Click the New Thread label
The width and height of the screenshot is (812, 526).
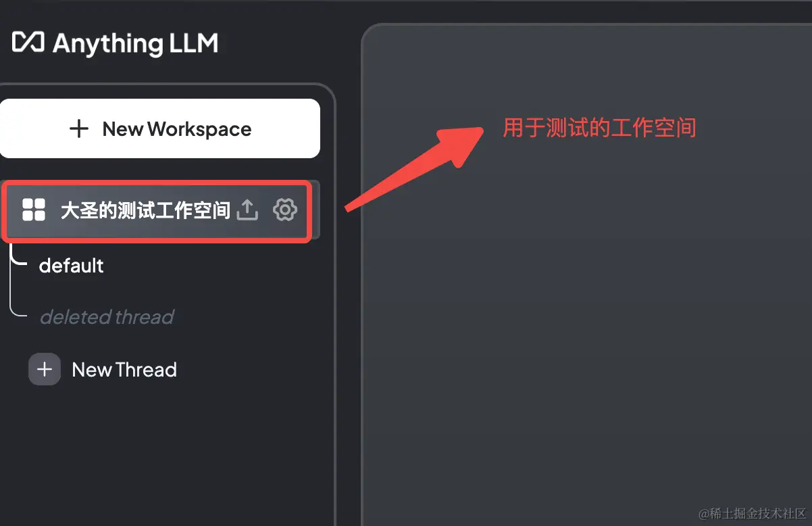pyautogui.click(x=124, y=370)
